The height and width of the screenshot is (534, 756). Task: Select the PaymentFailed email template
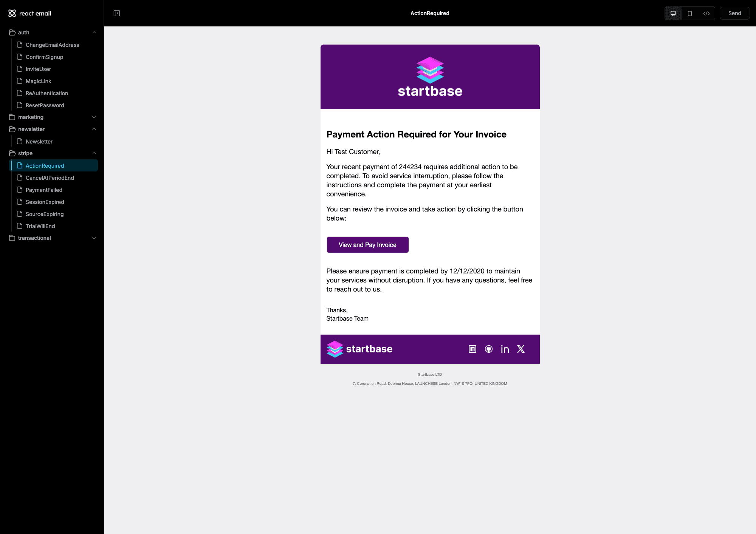click(44, 190)
